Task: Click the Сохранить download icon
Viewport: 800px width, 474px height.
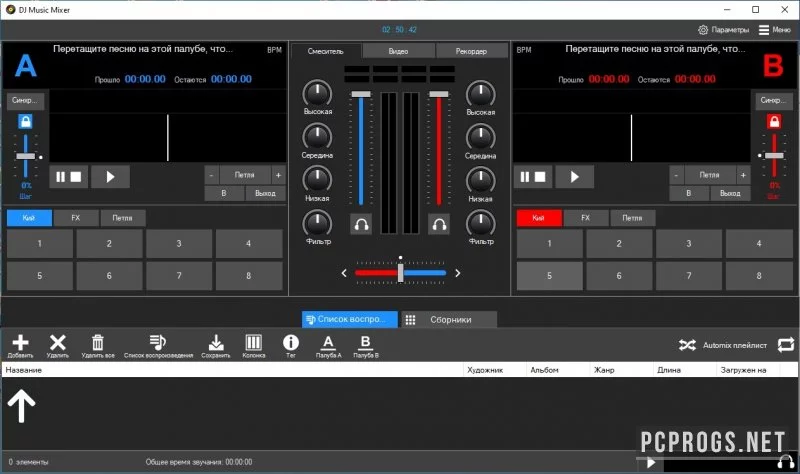Action: [x=216, y=343]
